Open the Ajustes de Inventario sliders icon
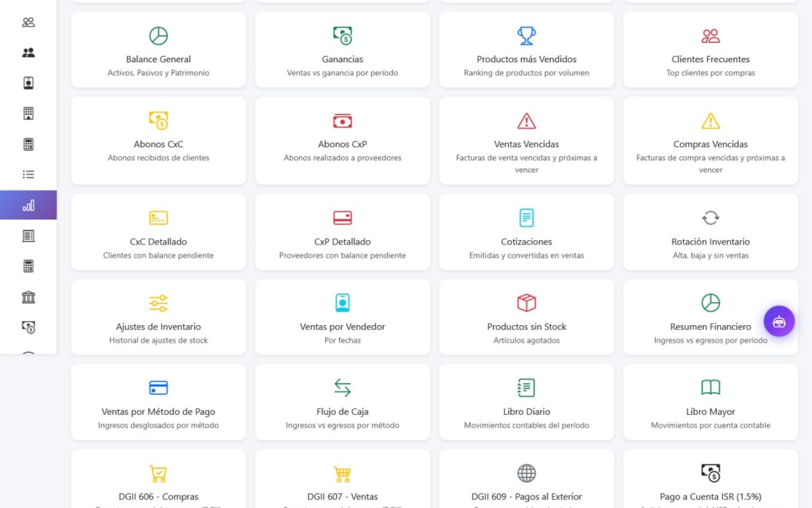Image resolution: width=812 pixels, height=508 pixels. (159, 303)
